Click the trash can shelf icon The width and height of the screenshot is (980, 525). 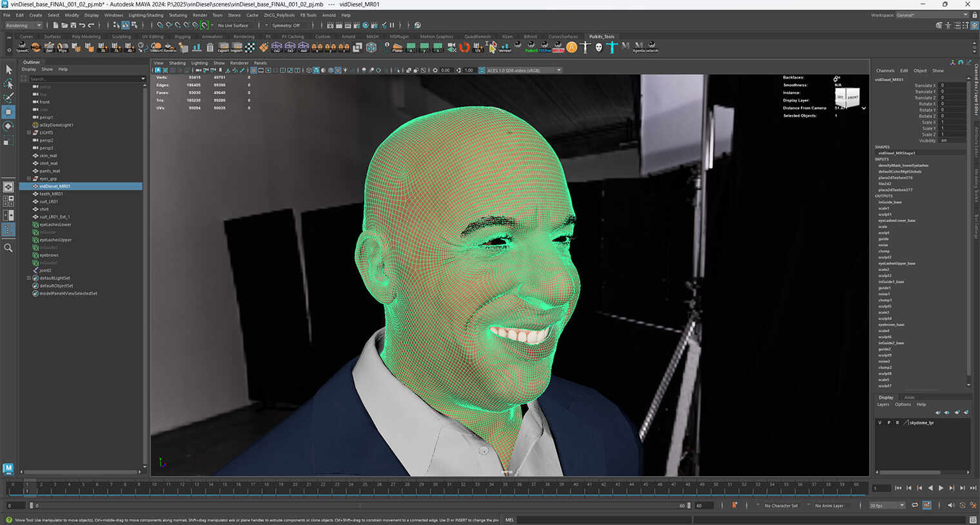pos(210,47)
